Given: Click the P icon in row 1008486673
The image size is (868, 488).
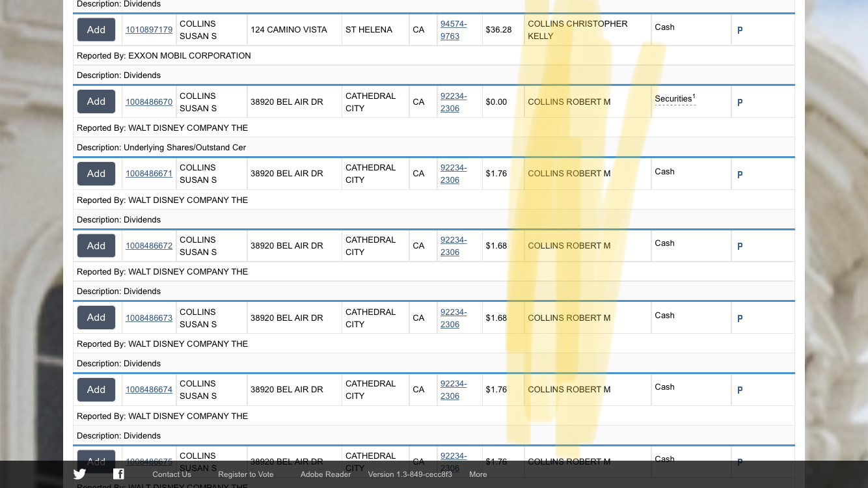Looking at the screenshot, I should coord(740,319).
